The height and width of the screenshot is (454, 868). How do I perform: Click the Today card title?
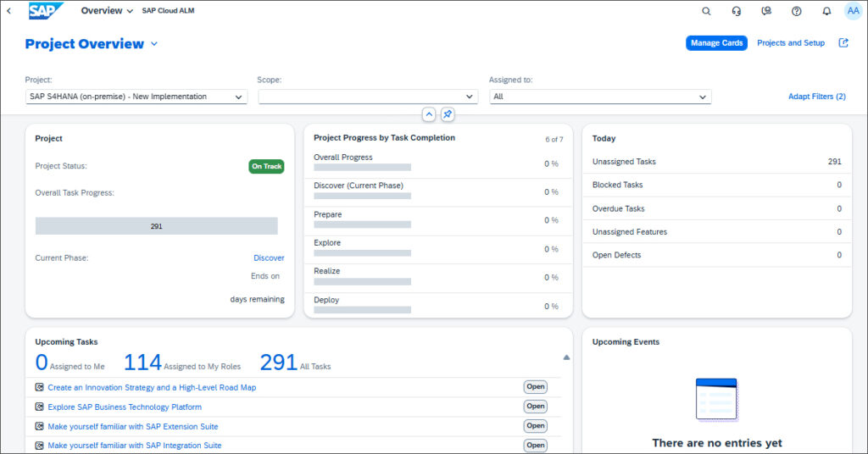604,139
